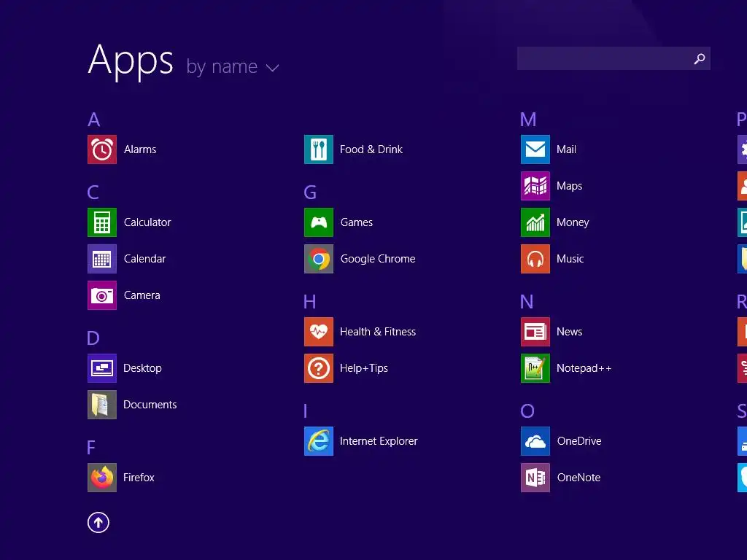This screenshot has height=560, width=747.
Task: Click the 'Calendar' label
Action: pos(145,259)
